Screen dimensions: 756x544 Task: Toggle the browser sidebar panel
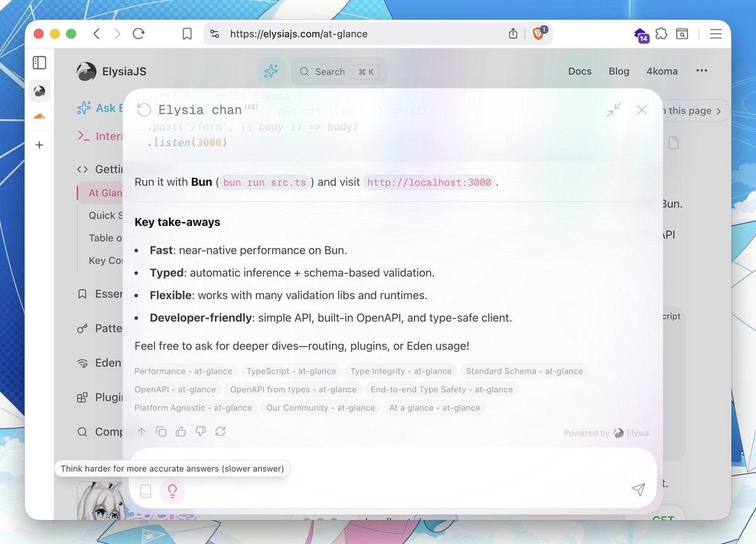[x=39, y=62]
